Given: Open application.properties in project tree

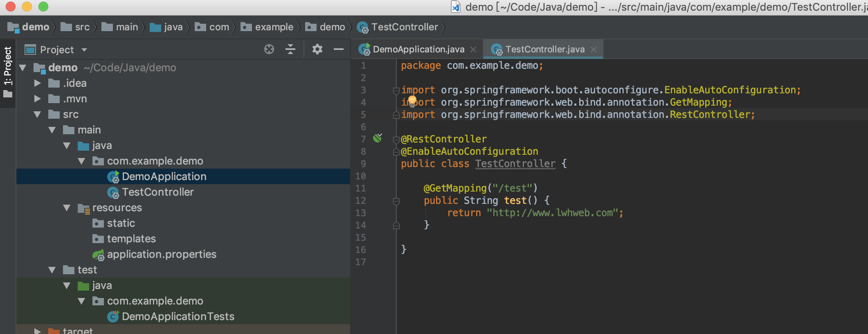Looking at the screenshot, I should tap(161, 255).
